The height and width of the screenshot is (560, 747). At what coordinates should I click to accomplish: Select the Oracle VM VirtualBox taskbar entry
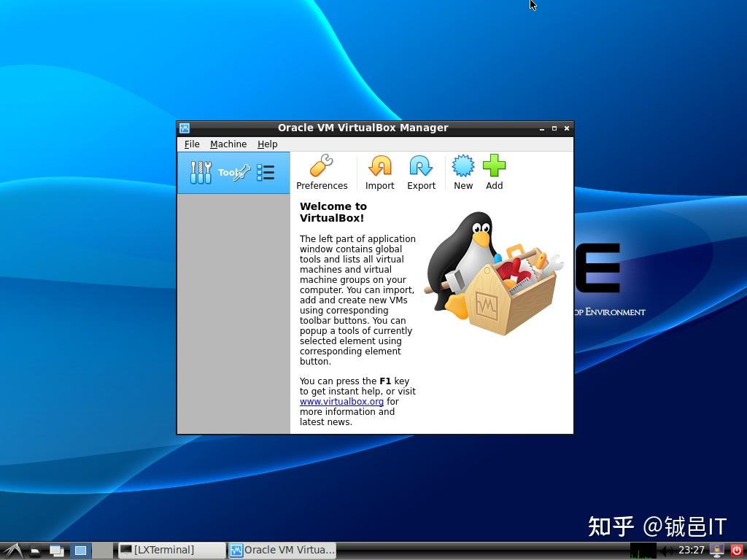click(x=283, y=550)
